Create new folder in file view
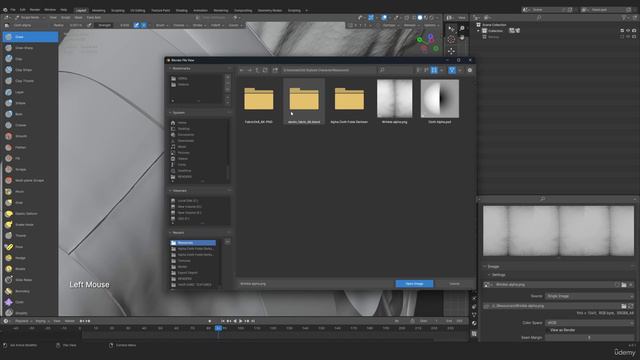This screenshot has height=360, width=640. [275, 70]
